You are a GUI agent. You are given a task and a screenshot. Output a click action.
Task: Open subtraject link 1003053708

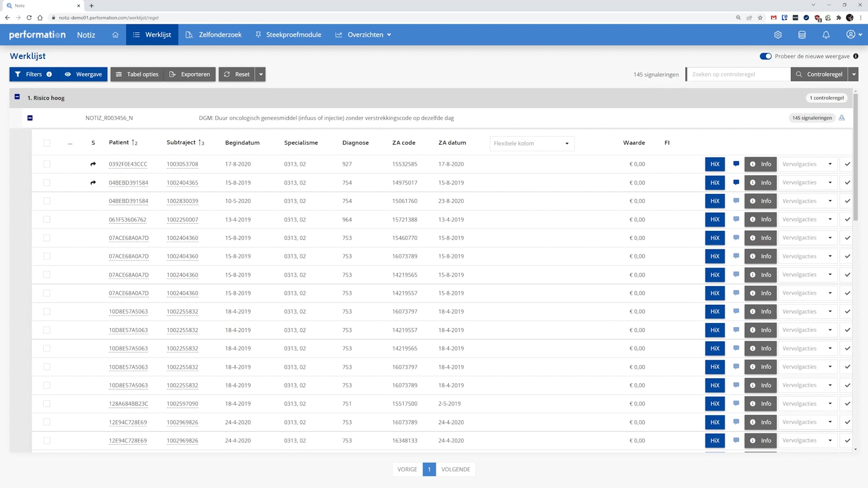tap(182, 164)
